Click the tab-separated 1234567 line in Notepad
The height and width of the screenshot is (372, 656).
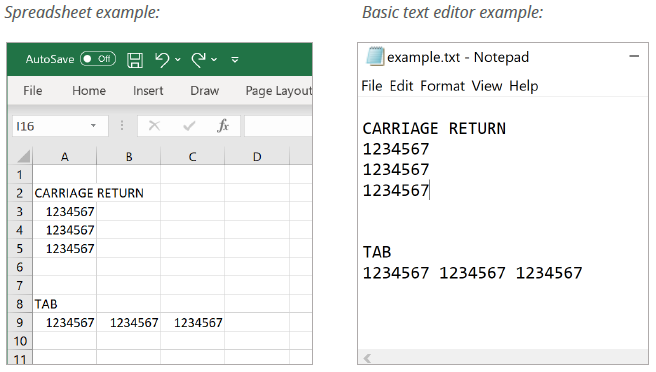point(472,273)
